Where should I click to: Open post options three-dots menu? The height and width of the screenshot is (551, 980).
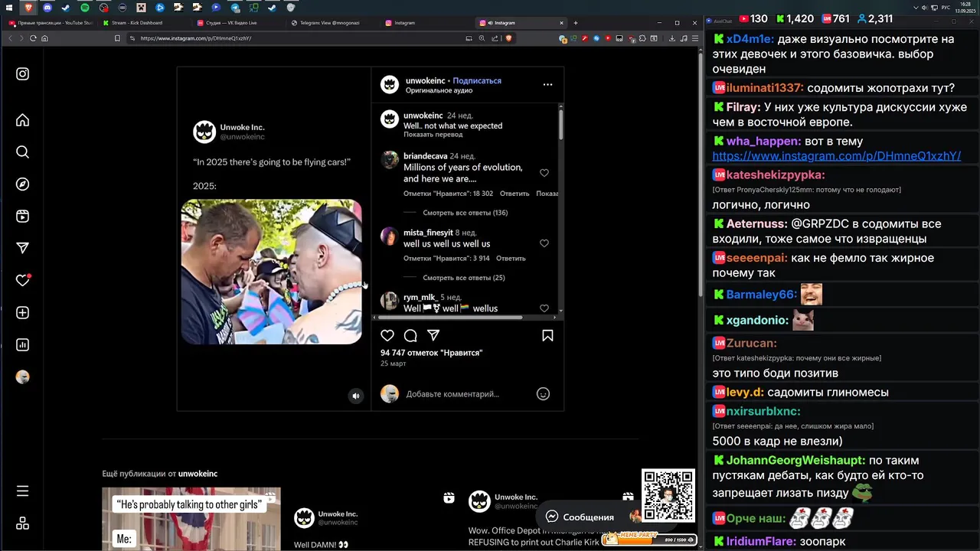[547, 85]
